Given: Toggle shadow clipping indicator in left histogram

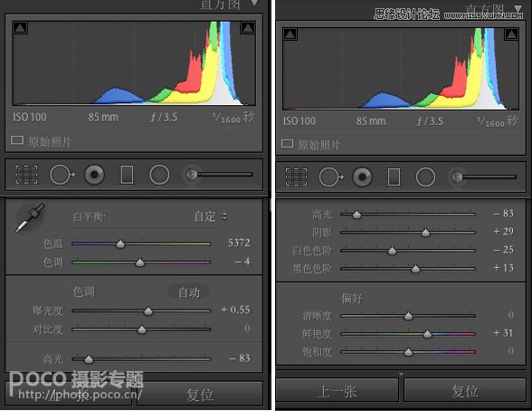Looking at the screenshot, I should click(20, 27).
